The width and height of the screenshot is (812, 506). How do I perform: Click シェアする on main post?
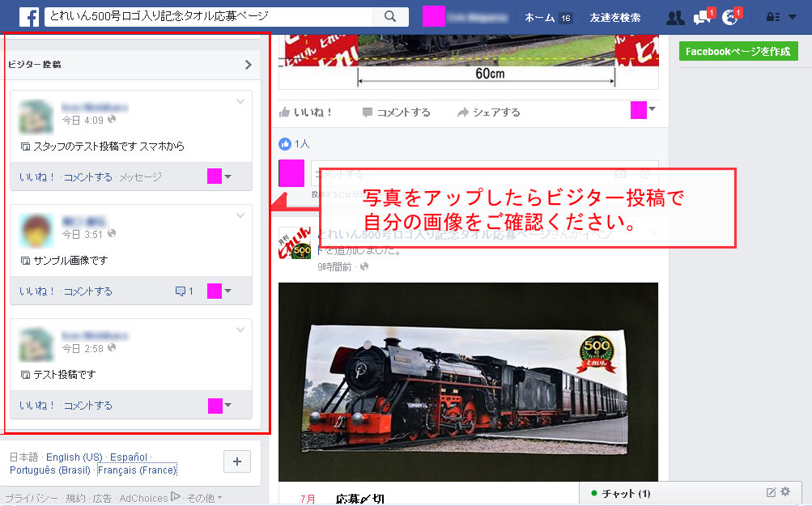click(488, 113)
